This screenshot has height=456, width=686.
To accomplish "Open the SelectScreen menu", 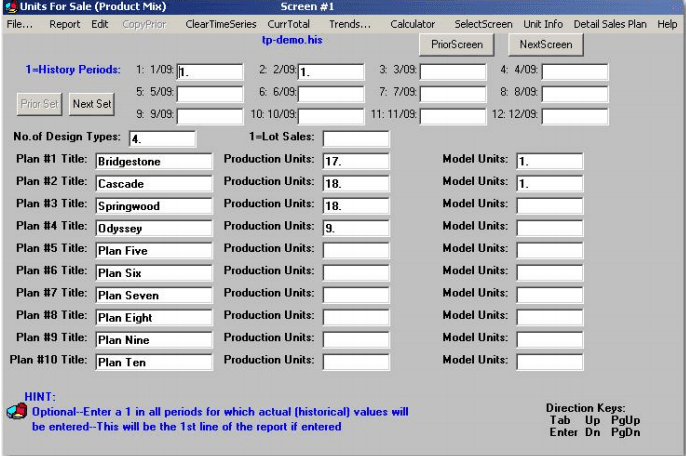I will pos(483,24).
